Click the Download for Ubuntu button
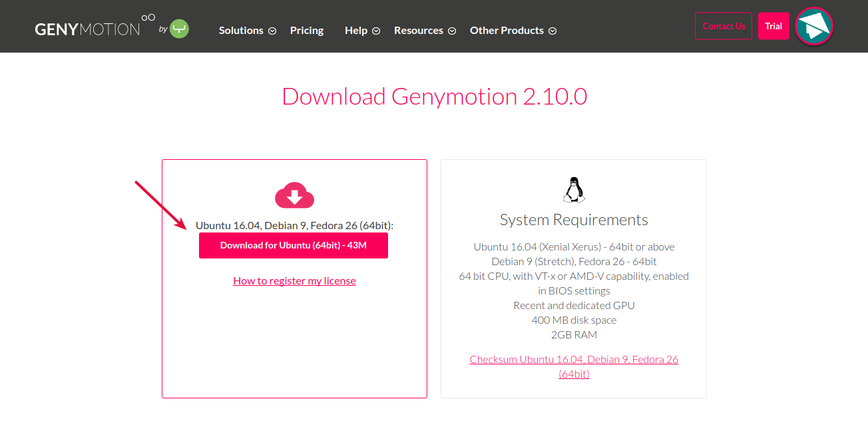 pos(294,245)
